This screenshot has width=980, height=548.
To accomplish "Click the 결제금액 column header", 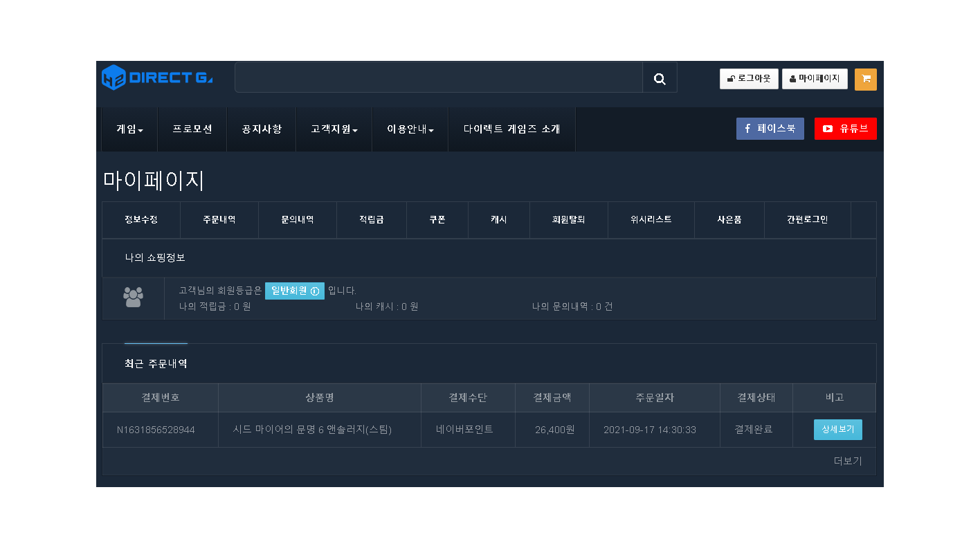I will pos(552,398).
